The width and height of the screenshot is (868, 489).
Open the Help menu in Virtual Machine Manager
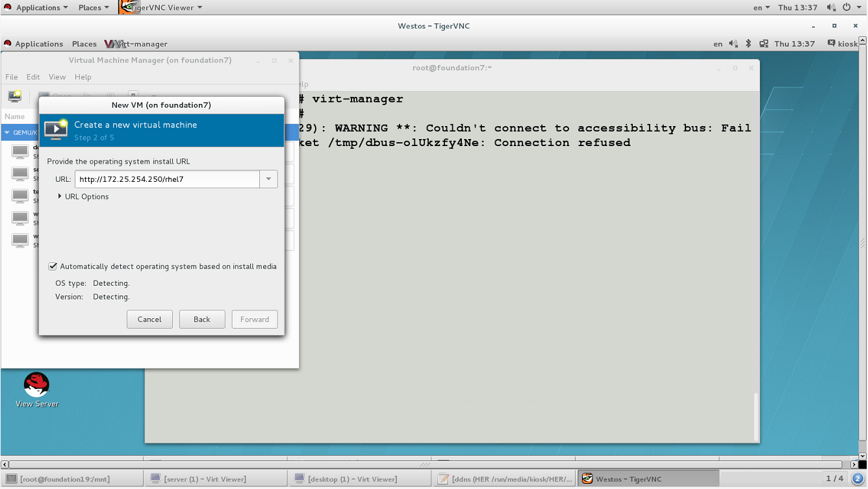click(83, 77)
